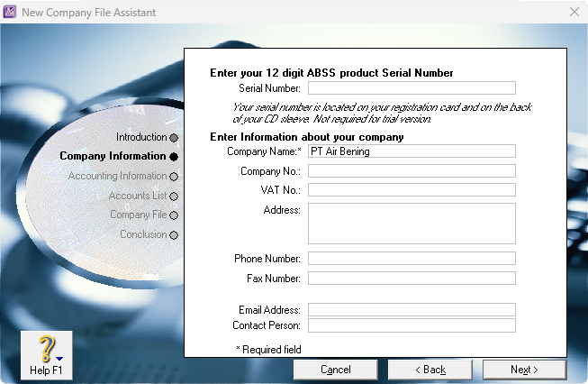Click the Serial Number input field
The image size is (588, 384).
coord(412,87)
